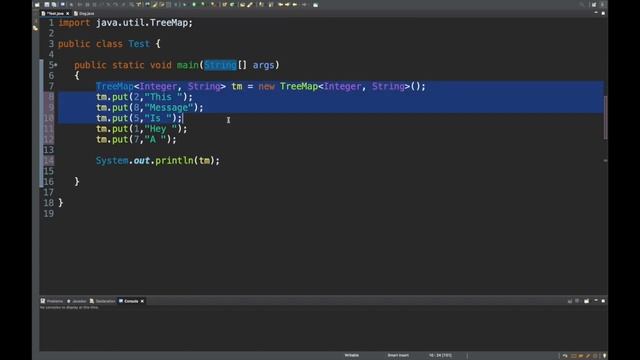Open the Javadoc view tab
Image resolution: width=640 pixels, height=360 pixels.
pos(77,301)
